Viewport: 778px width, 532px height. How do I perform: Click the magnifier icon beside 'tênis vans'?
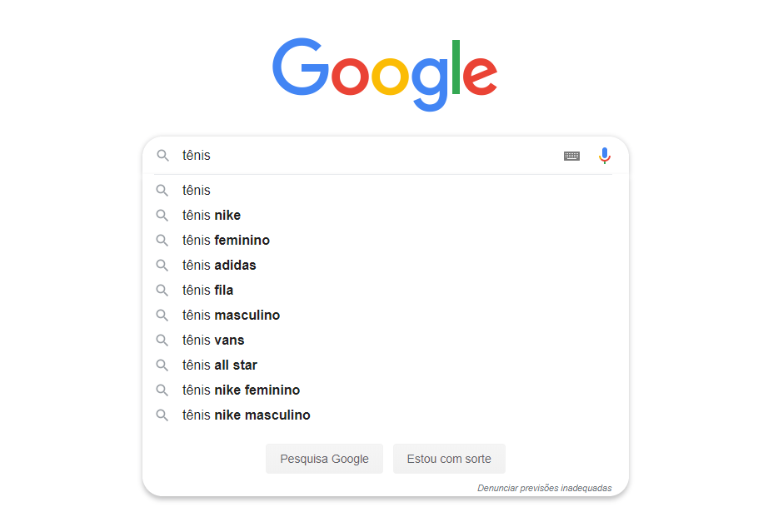(x=162, y=340)
